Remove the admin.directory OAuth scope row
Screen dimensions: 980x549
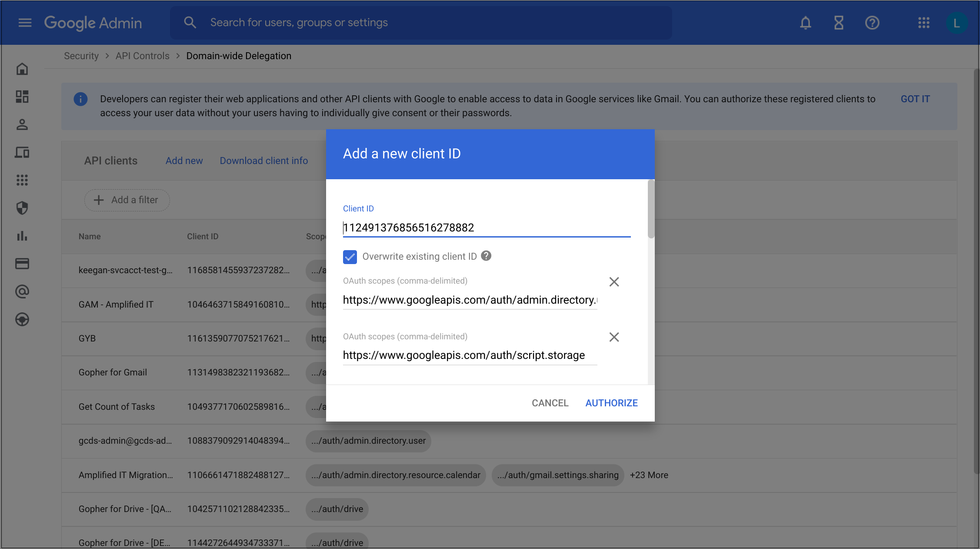point(614,282)
